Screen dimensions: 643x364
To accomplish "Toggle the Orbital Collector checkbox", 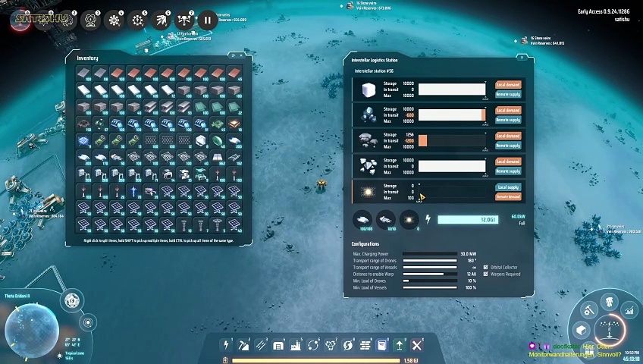I will coord(486,267).
